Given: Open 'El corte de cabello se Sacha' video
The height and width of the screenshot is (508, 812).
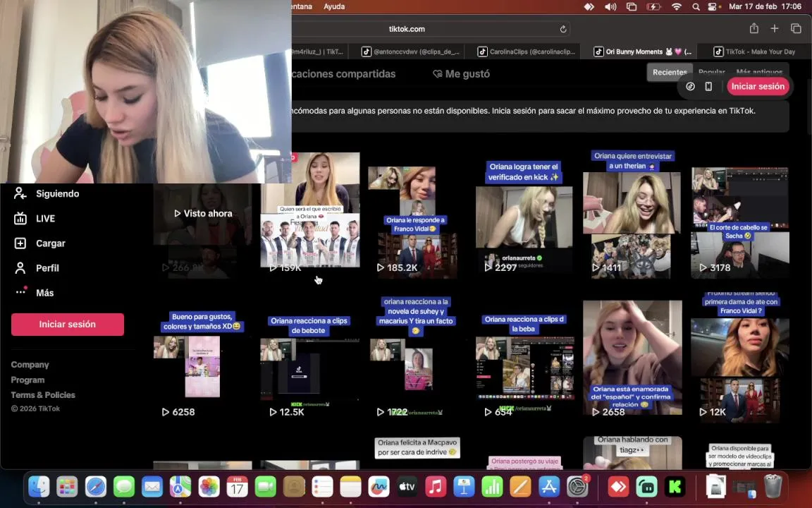Looking at the screenshot, I should pos(741,223).
